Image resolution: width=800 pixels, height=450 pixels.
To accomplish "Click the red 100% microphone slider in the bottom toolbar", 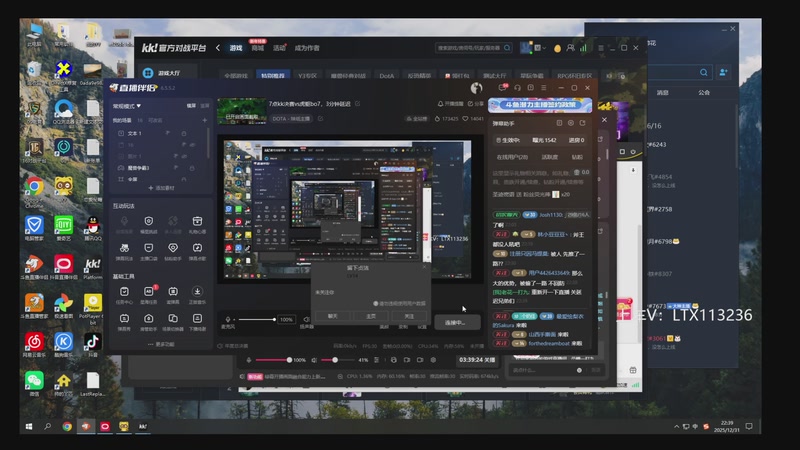I will point(272,360).
